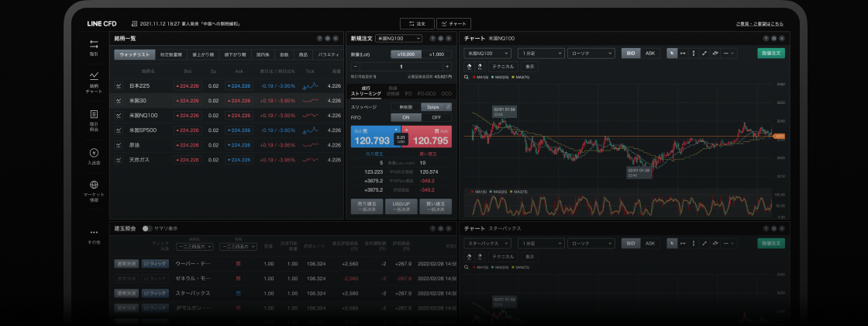
Task: Open chart icon for 天然ガス row
Action: point(119,160)
